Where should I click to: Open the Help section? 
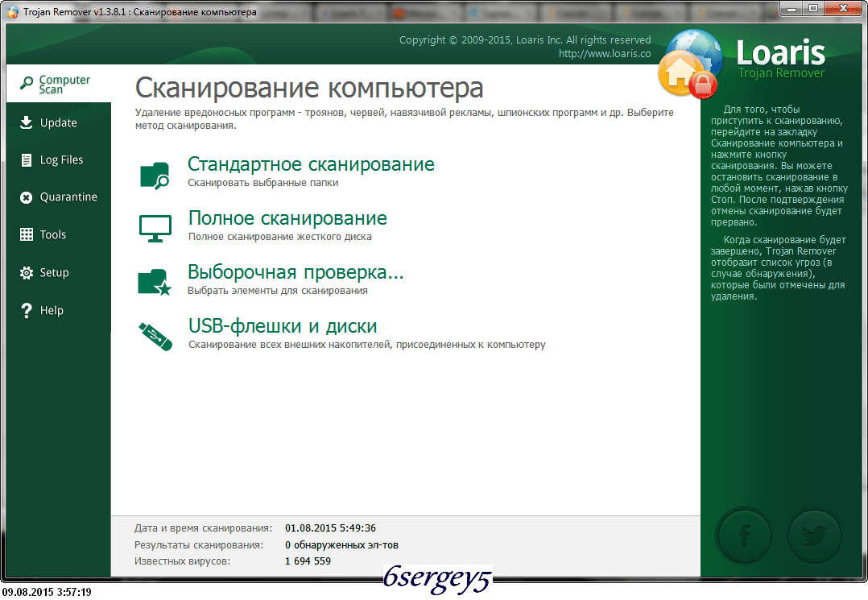coord(59,311)
